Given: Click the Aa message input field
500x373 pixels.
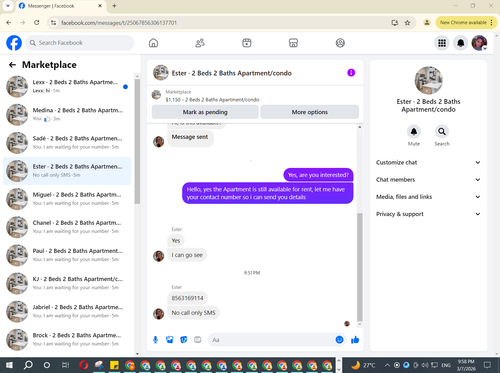Looking at the screenshot, I should (272, 340).
